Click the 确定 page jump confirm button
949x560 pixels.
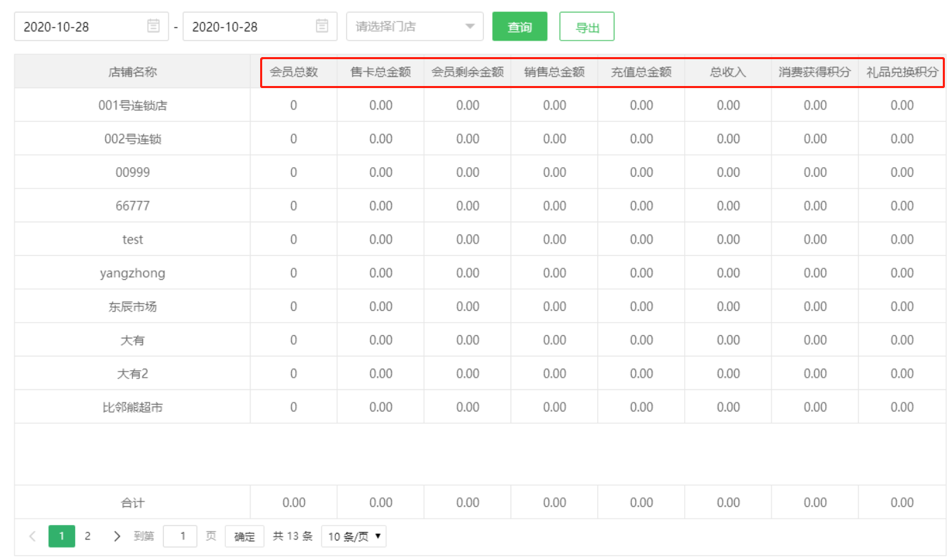coord(244,537)
